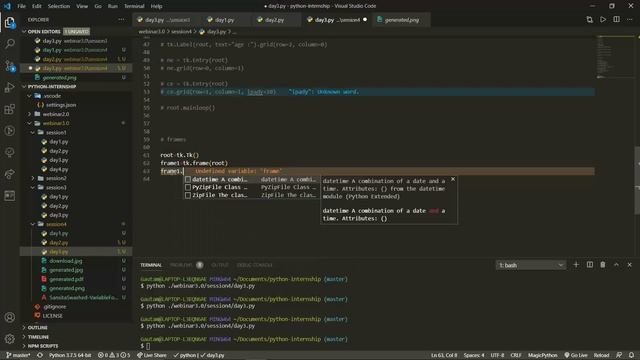Open editor More Actions ellipsis
Screen dimensions: 640x360
pos(630,20)
